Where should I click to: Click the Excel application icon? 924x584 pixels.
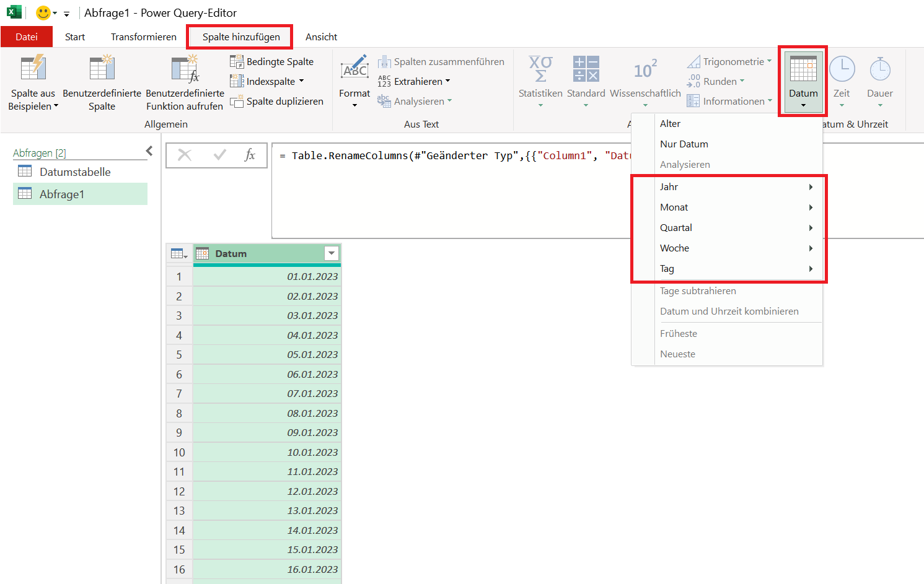[x=14, y=12]
